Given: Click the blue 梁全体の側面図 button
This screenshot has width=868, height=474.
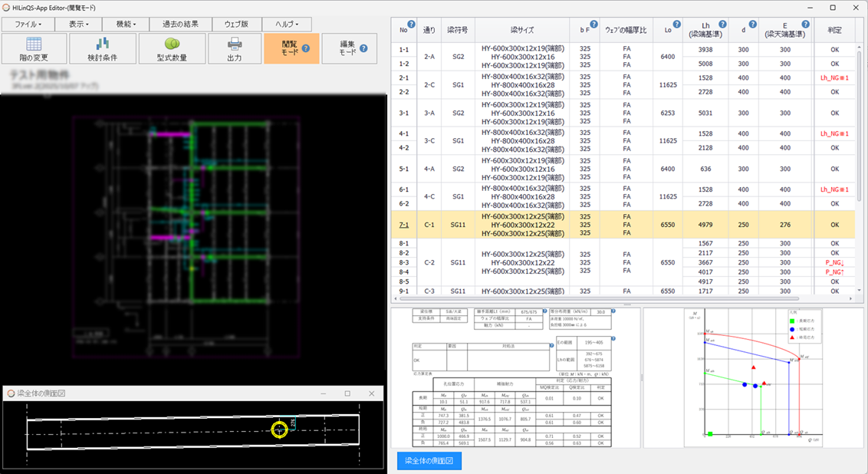Looking at the screenshot, I should (x=429, y=461).
